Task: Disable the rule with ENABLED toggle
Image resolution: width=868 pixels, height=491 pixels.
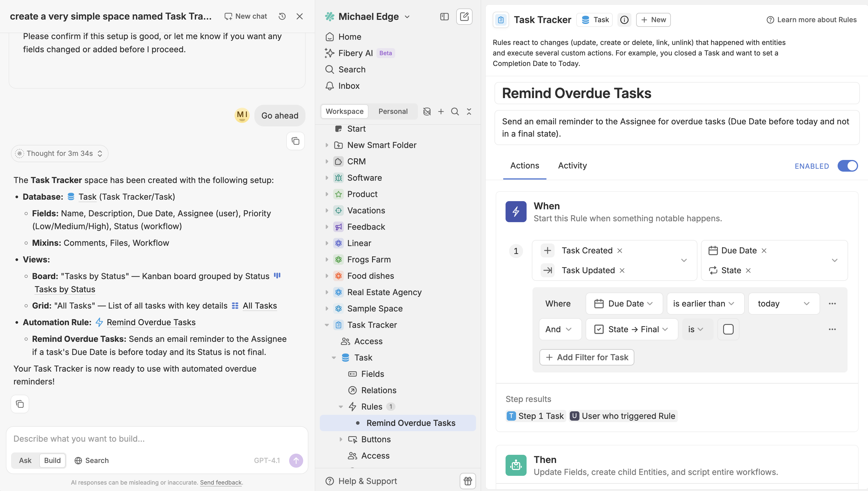Action: point(848,166)
